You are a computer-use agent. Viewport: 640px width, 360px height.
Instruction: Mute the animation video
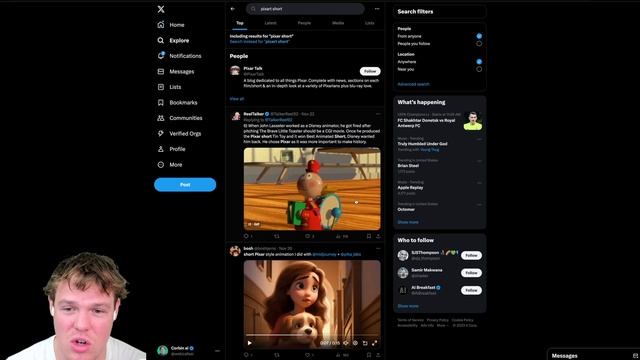coord(346,343)
